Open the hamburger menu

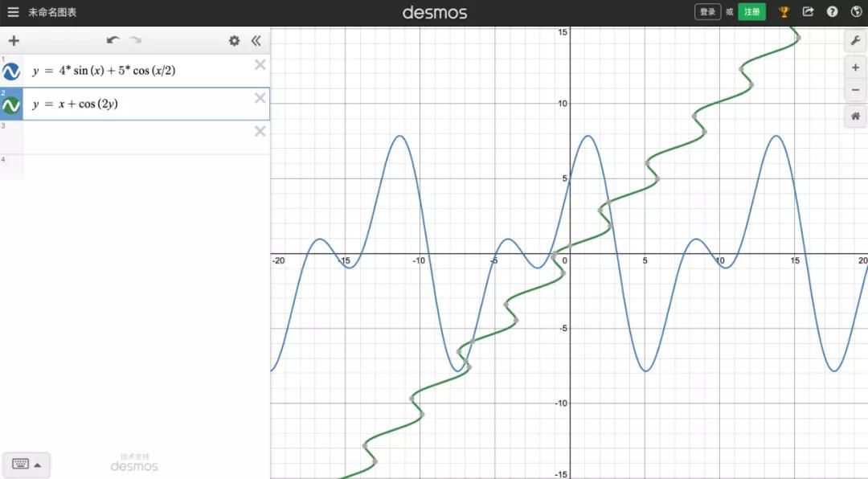click(x=13, y=11)
